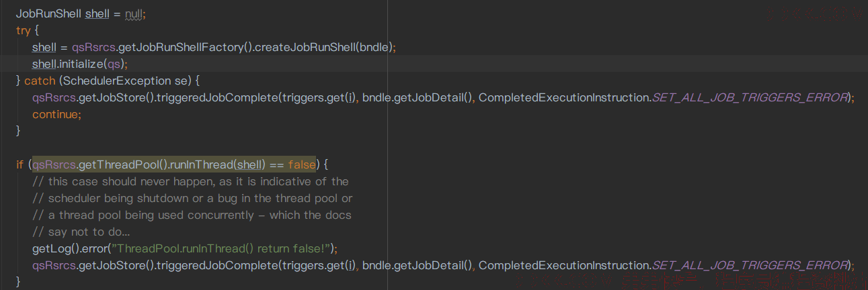The image size is (868, 290).
Task: Click the try keyword
Action: point(23,31)
